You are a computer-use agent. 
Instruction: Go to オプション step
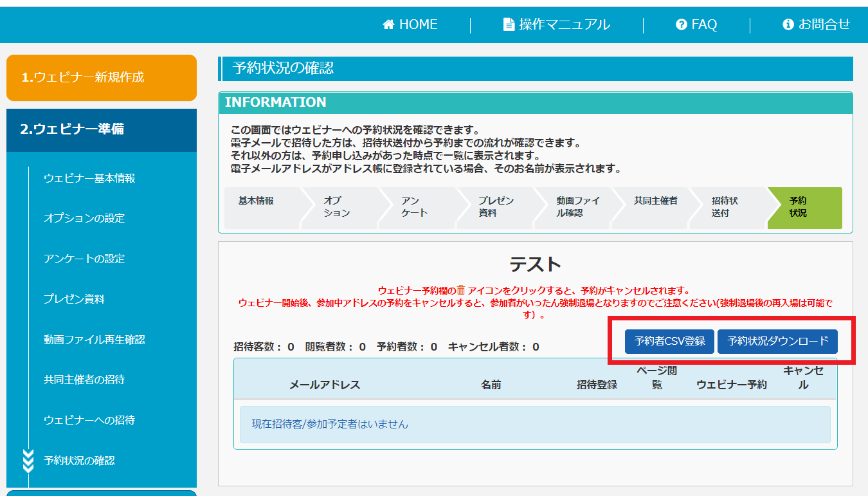coord(339,208)
